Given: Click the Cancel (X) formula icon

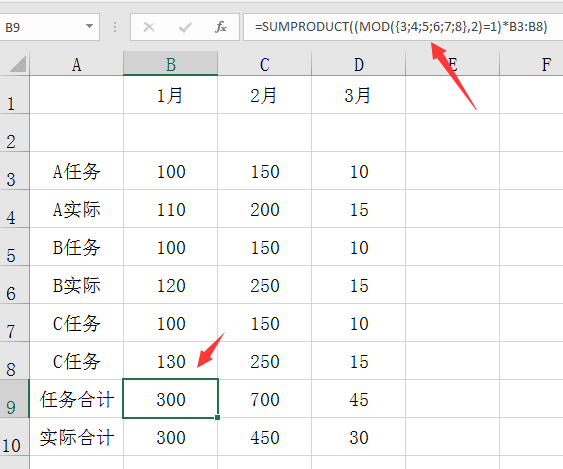Looking at the screenshot, I should point(149,27).
